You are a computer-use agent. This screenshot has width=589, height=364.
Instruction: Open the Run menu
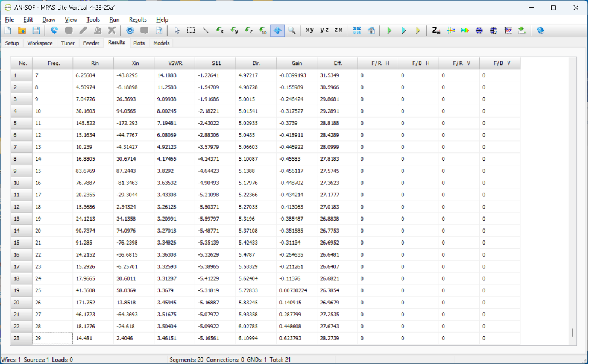click(115, 19)
